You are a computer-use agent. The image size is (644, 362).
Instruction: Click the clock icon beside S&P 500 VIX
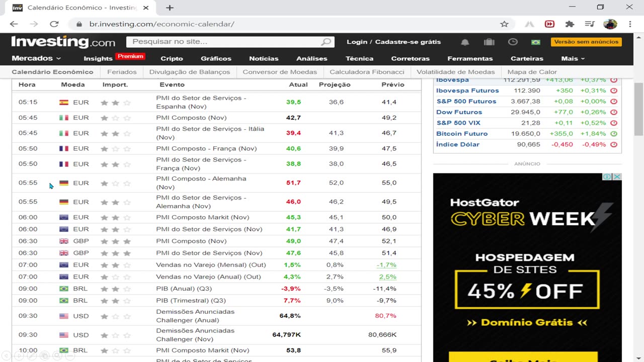pyautogui.click(x=614, y=123)
